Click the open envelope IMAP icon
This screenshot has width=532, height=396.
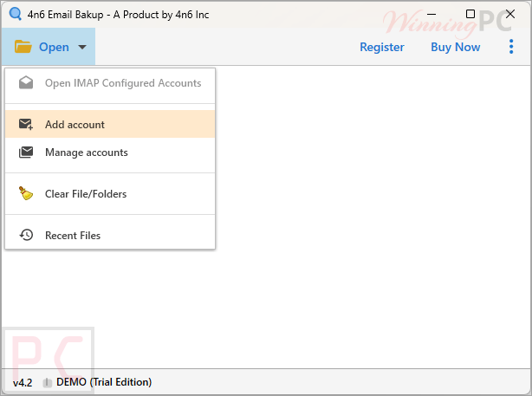(26, 83)
